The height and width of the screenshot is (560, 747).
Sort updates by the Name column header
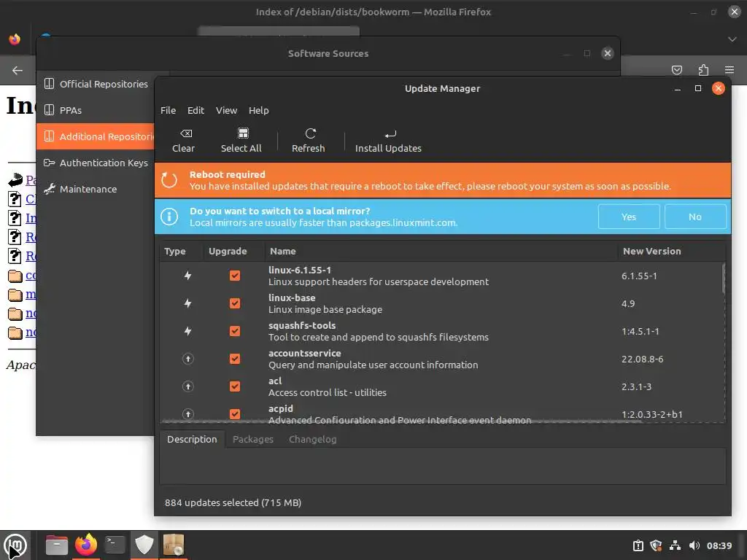(x=441, y=251)
